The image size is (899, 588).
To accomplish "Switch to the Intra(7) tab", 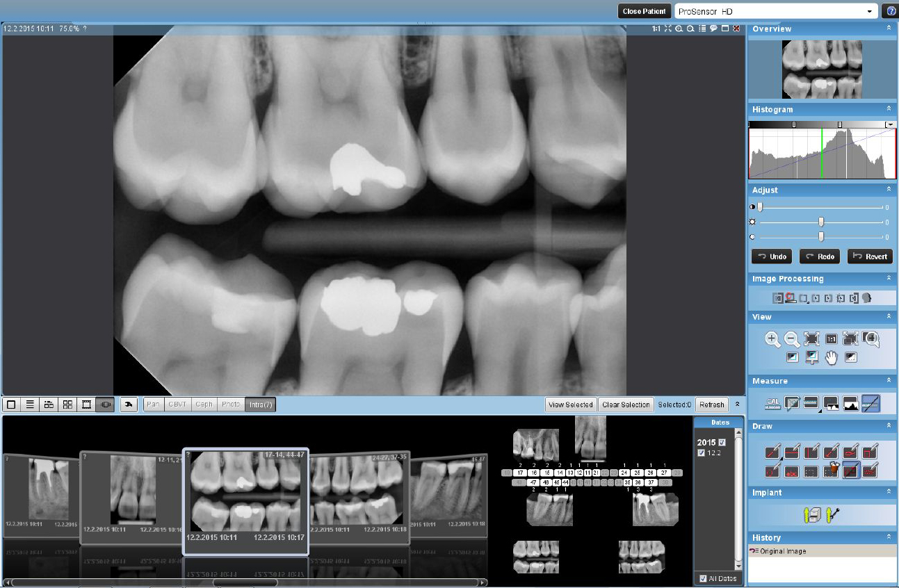I will tap(260, 405).
